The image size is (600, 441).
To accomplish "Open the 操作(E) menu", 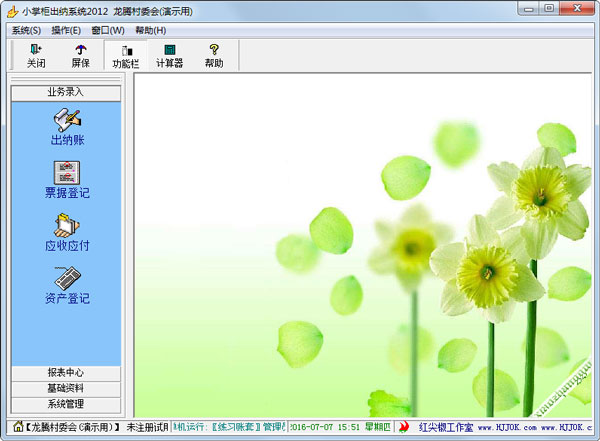I will [x=67, y=30].
